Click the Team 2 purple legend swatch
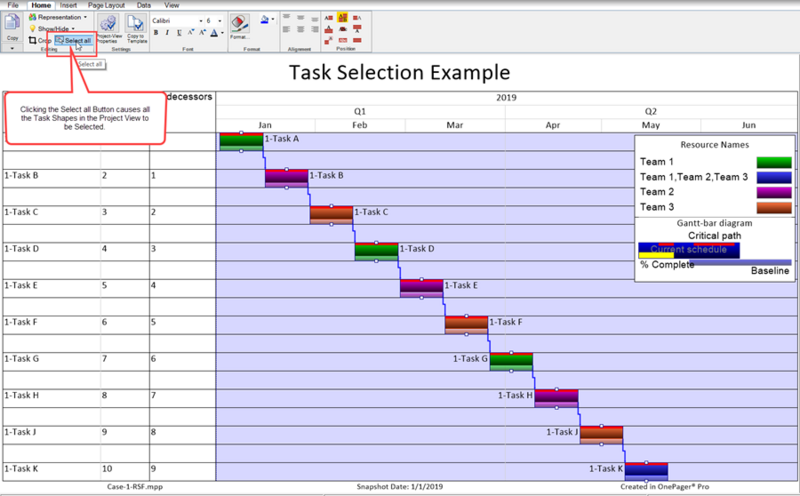The height and width of the screenshot is (496, 800). 774,192
